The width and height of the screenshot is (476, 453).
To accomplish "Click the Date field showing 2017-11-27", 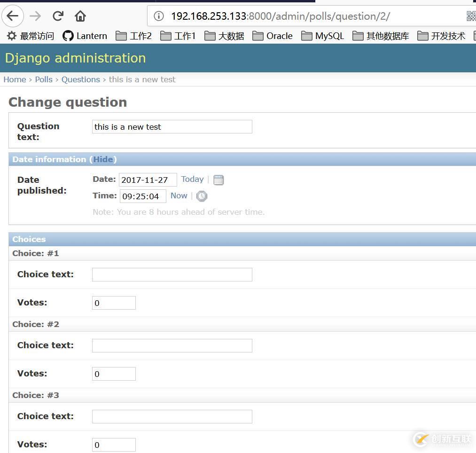I will pos(148,180).
